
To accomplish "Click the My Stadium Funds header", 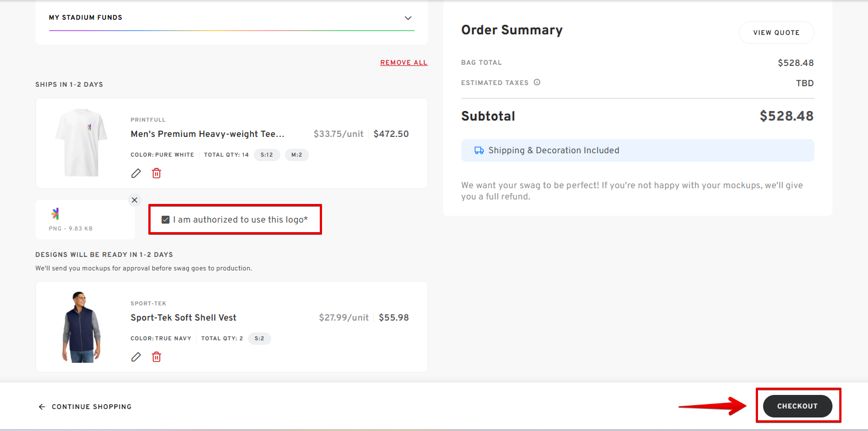I will 86,18.
